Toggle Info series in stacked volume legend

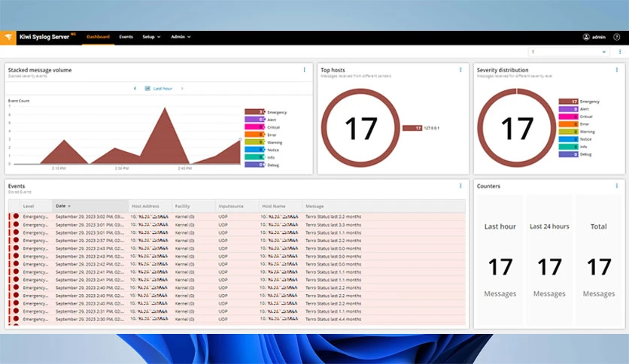click(x=260, y=157)
